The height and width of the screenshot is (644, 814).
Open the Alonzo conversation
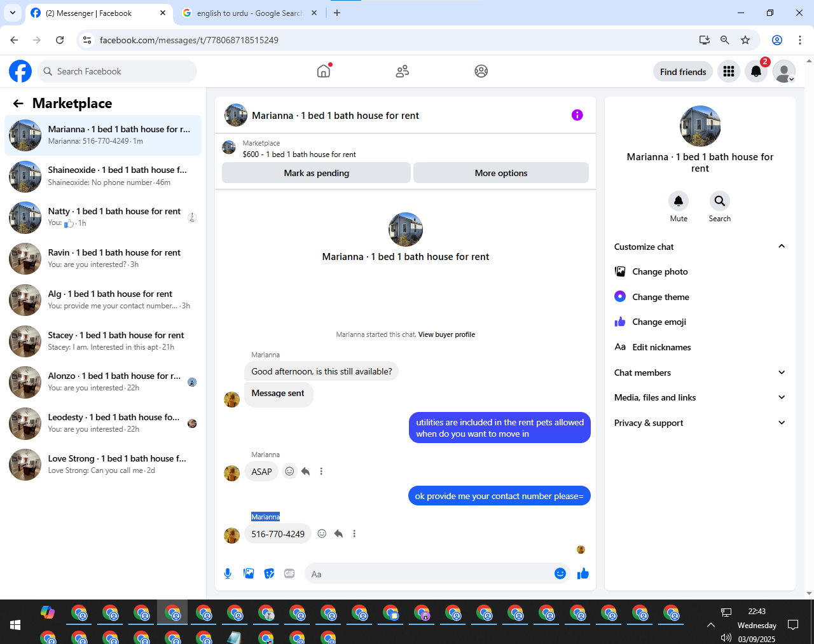click(x=103, y=382)
